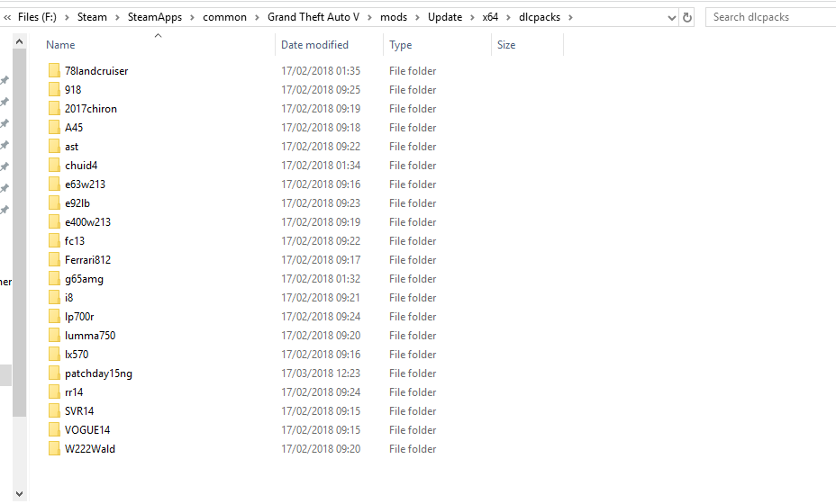Viewport: 836px width, 504px height.
Task: Expand chevron after common in path
Action: (257, 18)
